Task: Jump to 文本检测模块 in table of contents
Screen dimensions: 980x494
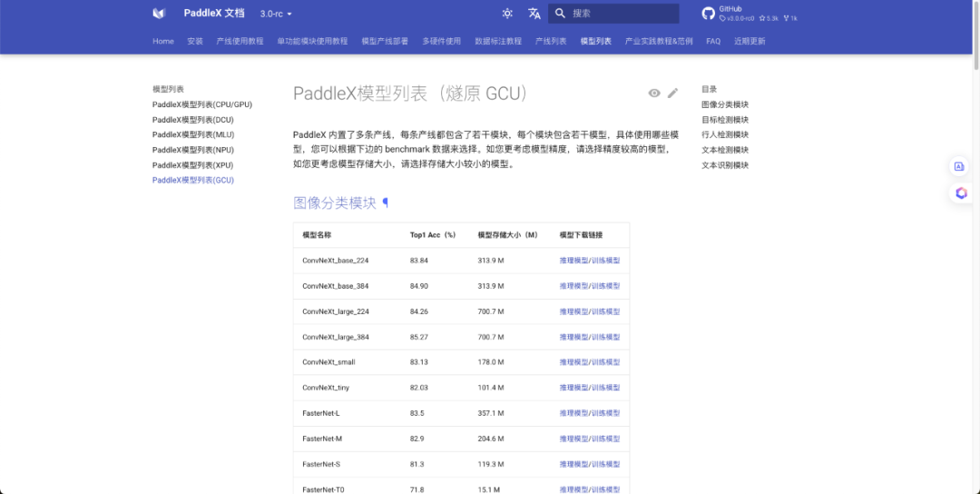Action: 725,150
